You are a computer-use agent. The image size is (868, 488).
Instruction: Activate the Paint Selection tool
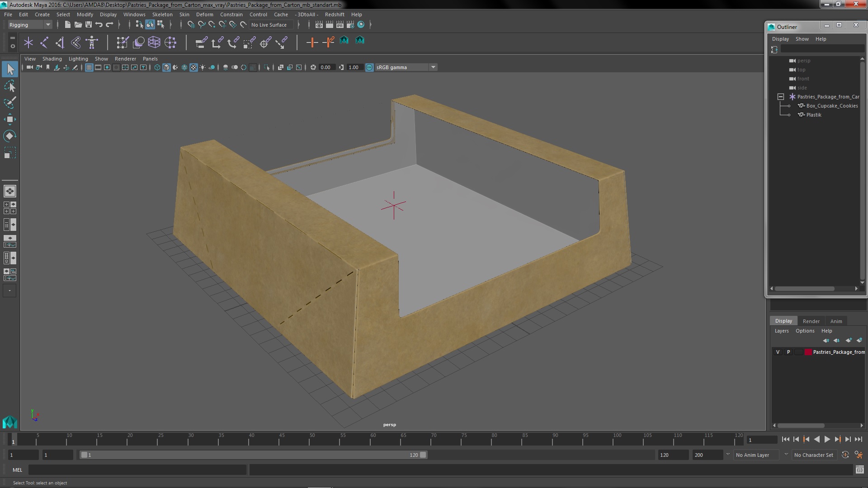(x=9, y=103)
